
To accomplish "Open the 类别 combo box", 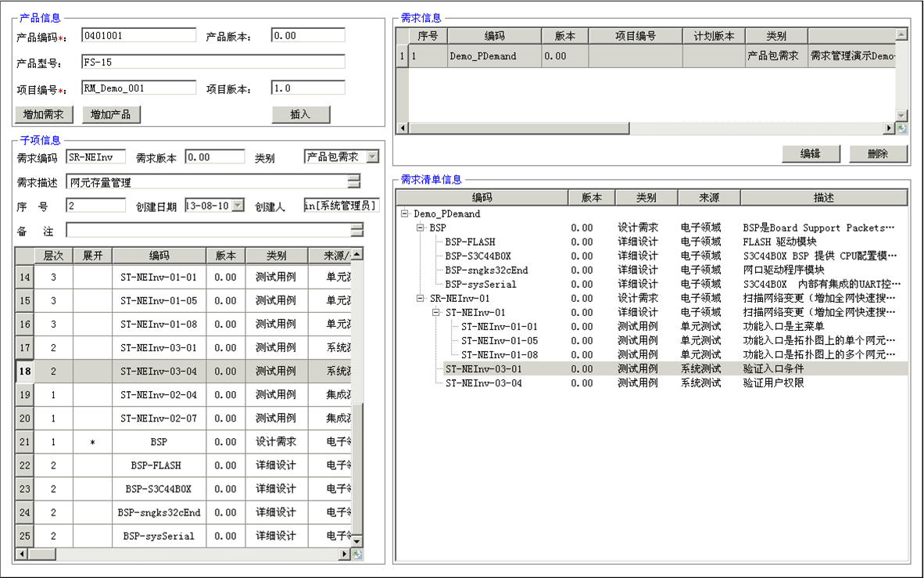I will [372, 157].
